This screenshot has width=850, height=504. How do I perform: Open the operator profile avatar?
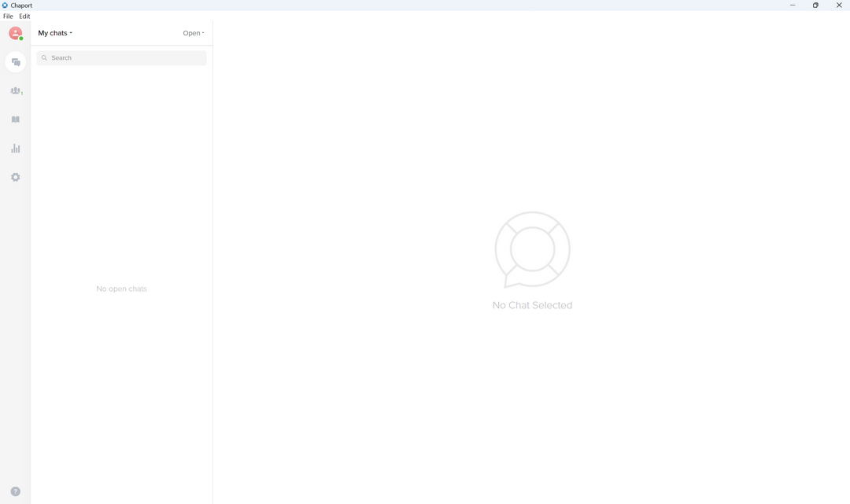coord(15,33)
